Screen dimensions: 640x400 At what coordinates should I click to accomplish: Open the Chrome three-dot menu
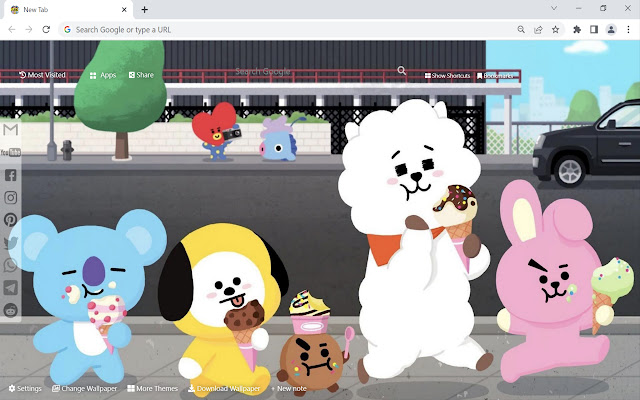[628, 29]
